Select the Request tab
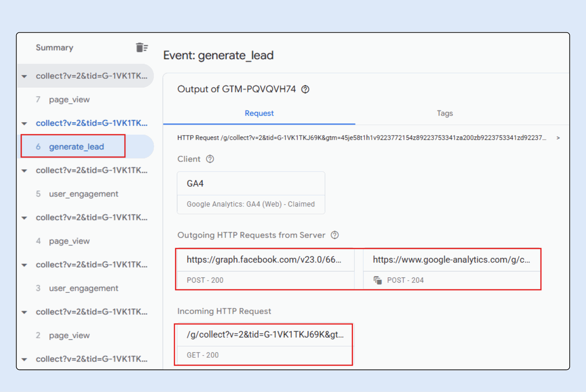Image resolution: width=586 pixels, height=392 pixels. [259, 113]
